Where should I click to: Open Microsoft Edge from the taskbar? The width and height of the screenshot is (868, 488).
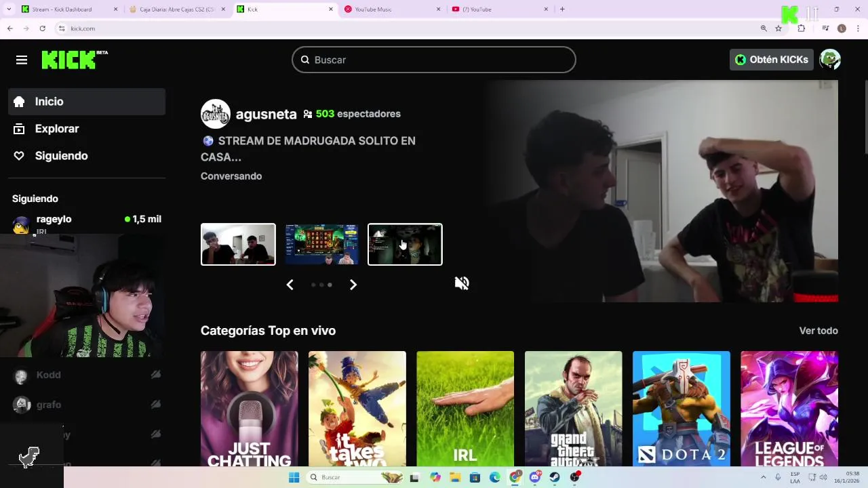(x=495, y=478)
